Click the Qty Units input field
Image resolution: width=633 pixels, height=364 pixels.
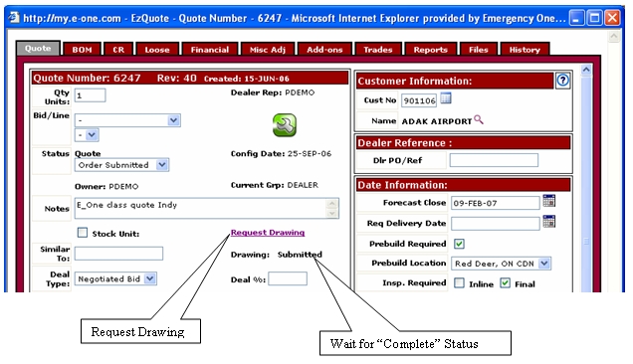(x=90, y=95)
